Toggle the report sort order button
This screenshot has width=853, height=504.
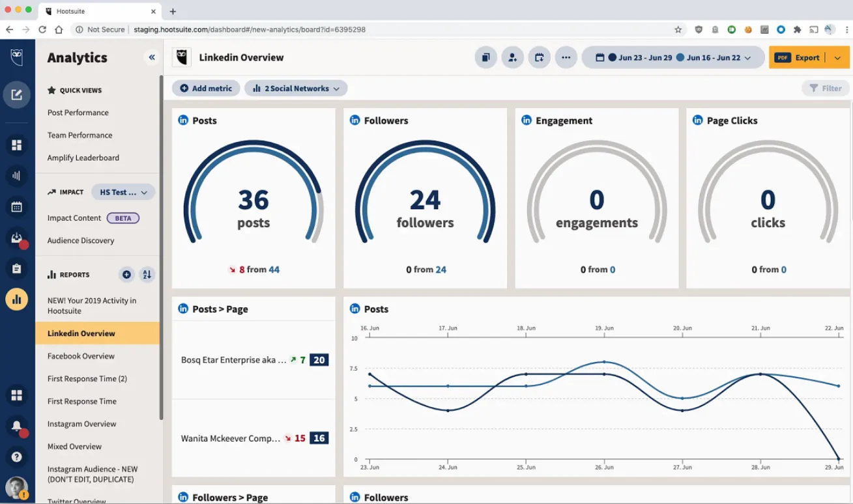coord(147,275)
